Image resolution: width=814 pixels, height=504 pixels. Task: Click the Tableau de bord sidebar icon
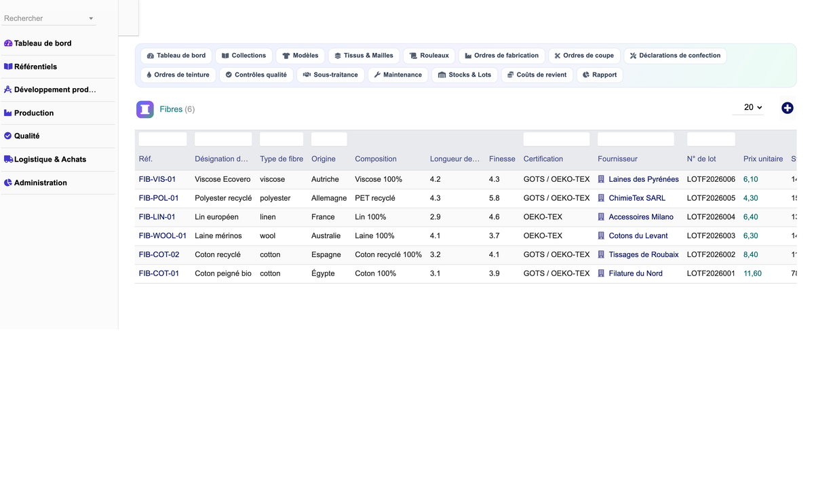click(x=8, y=43)
